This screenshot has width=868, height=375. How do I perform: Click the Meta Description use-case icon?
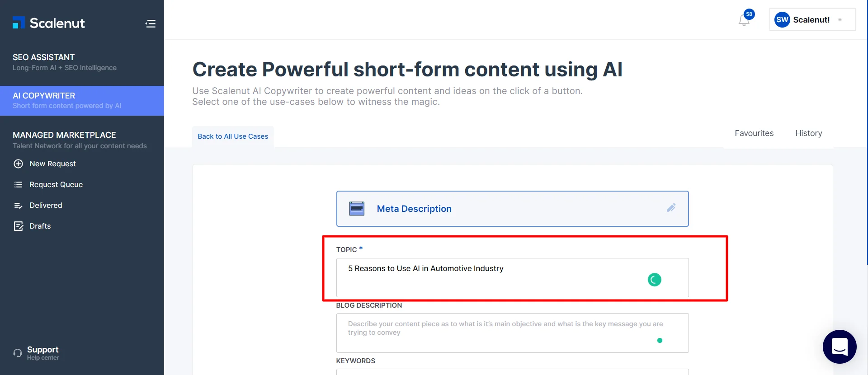tap(357, 209)
